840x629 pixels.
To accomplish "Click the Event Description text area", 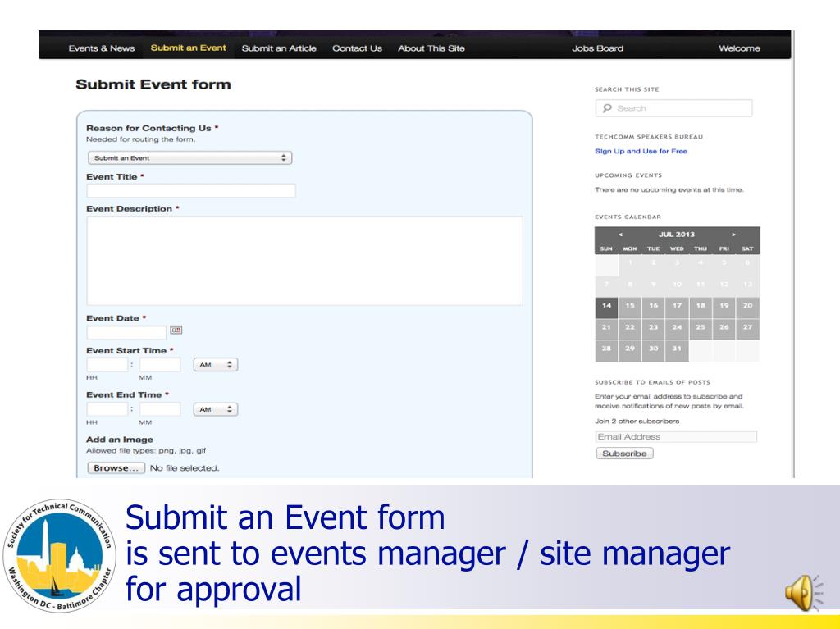I will [x=304, y=261].
